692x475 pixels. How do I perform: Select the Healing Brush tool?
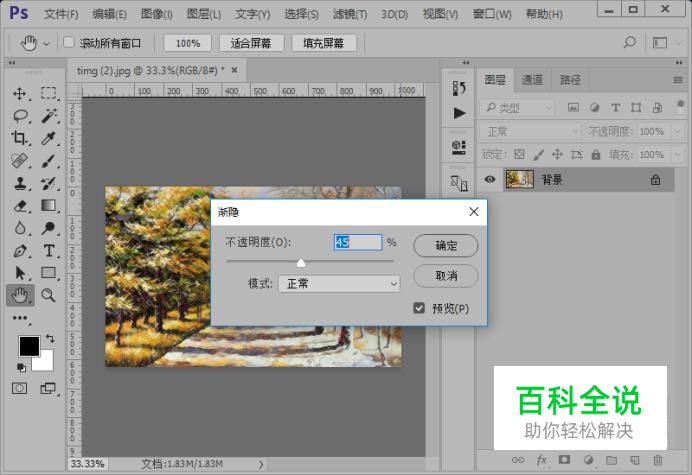(x=19, y=161)
